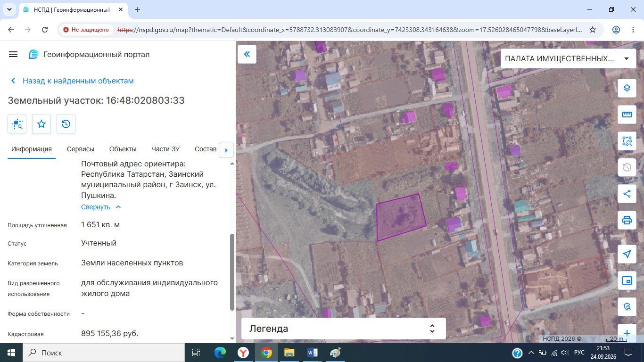This screenshot has height=362, width=644.
Task: Click the locate-object-on-map icon button
Action: (x=17, y=124)
